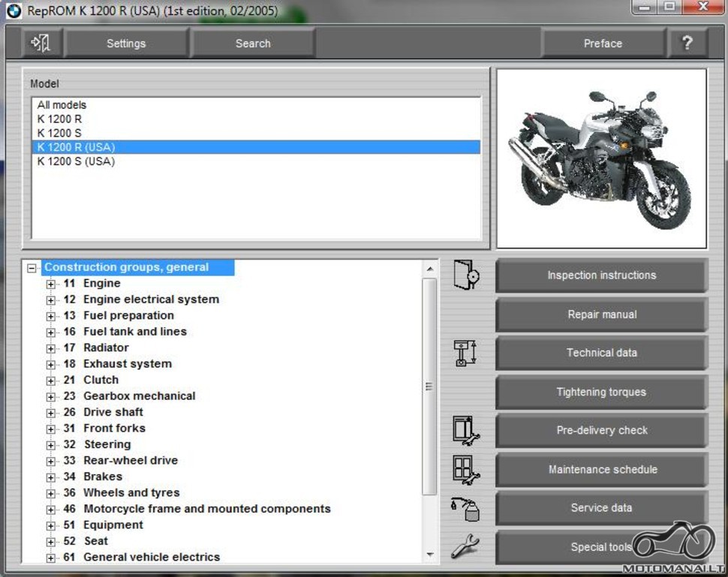Screen dimensions: 728x577
Task: Maximize the RepROM window
Action: tap(669, 7)
